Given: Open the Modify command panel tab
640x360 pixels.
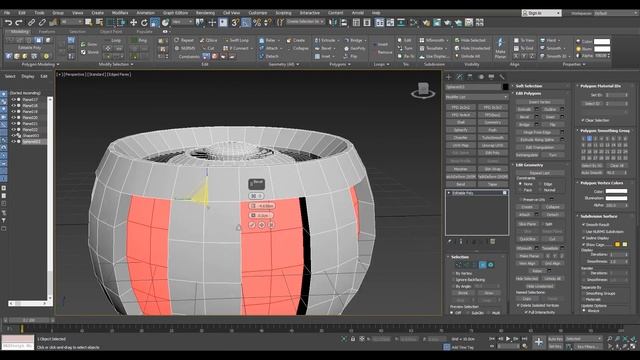Looking at the screenshot, I should click(x=459, y=77).
